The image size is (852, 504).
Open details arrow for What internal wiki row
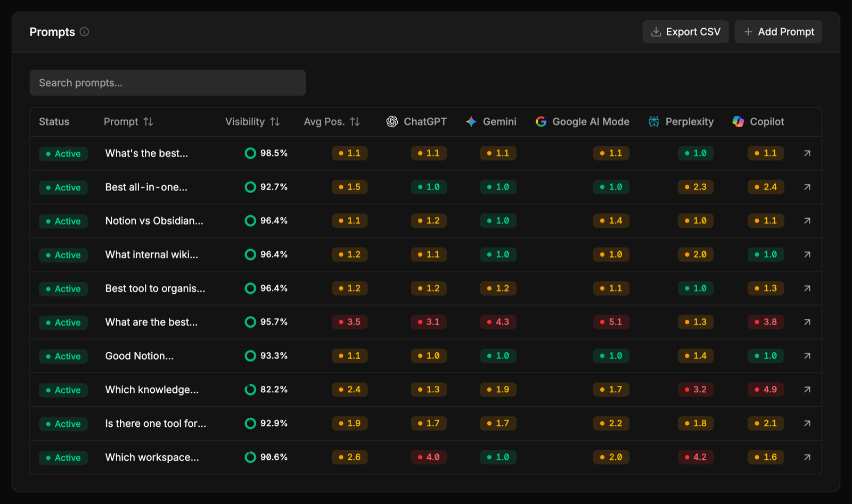tap(807, 255)
